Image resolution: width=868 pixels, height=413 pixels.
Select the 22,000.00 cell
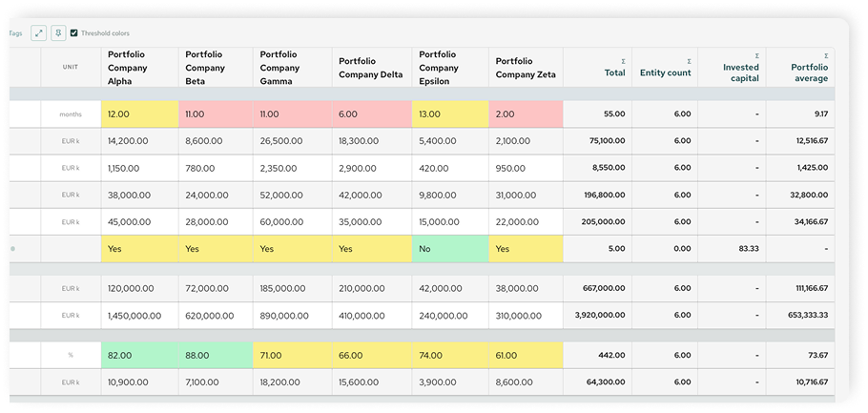526,222
